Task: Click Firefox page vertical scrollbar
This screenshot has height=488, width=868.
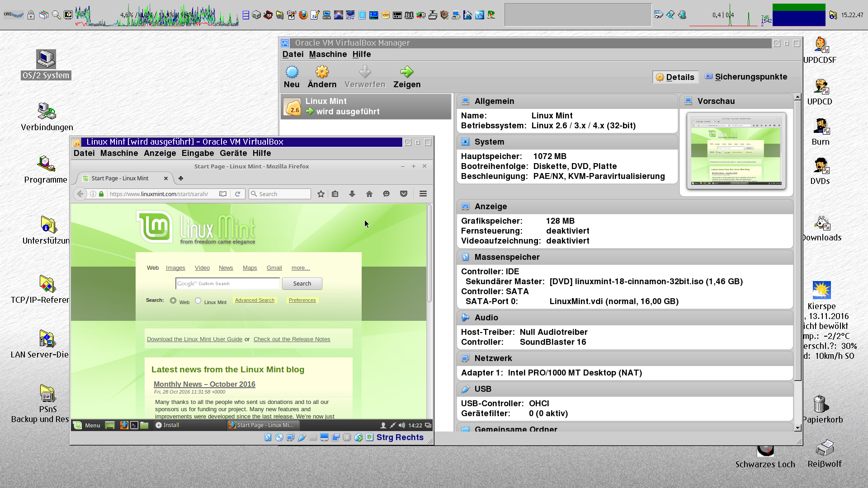Action: (x=429, y=253)
